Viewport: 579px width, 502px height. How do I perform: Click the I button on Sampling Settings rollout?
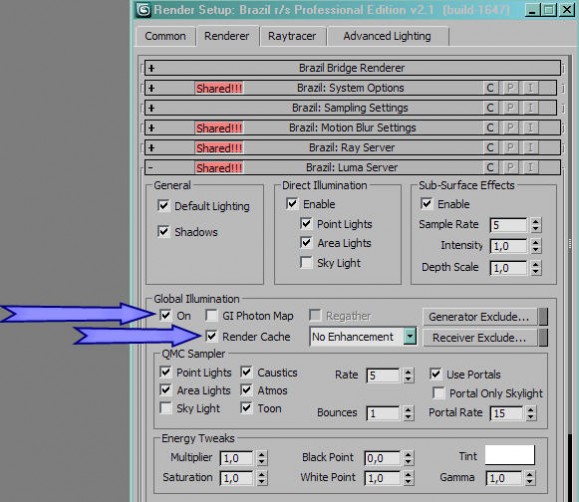530,108
